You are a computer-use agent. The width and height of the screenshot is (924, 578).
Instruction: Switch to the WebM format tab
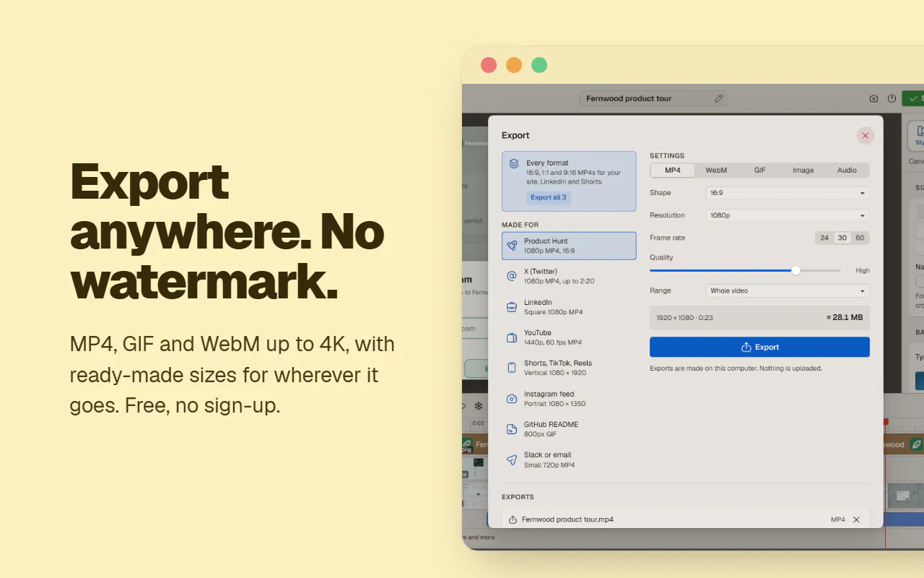point(716,171)
